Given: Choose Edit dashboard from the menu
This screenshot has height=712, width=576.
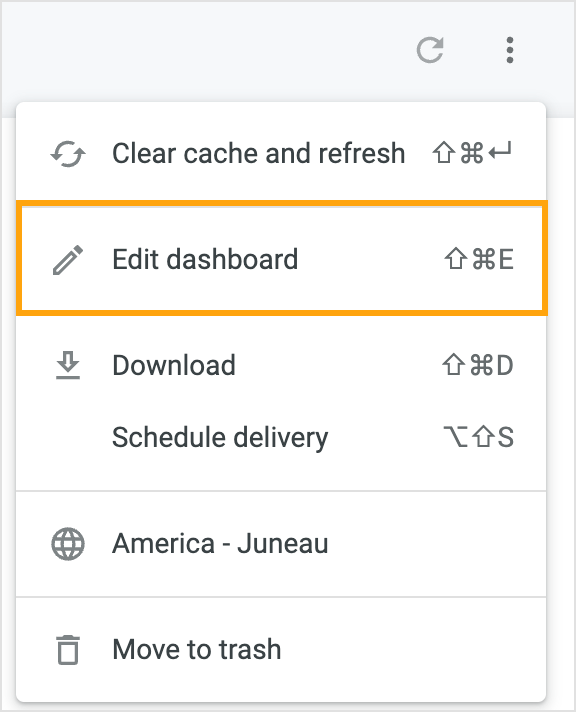Looking at the screenshot, I should tap(281, 259).
